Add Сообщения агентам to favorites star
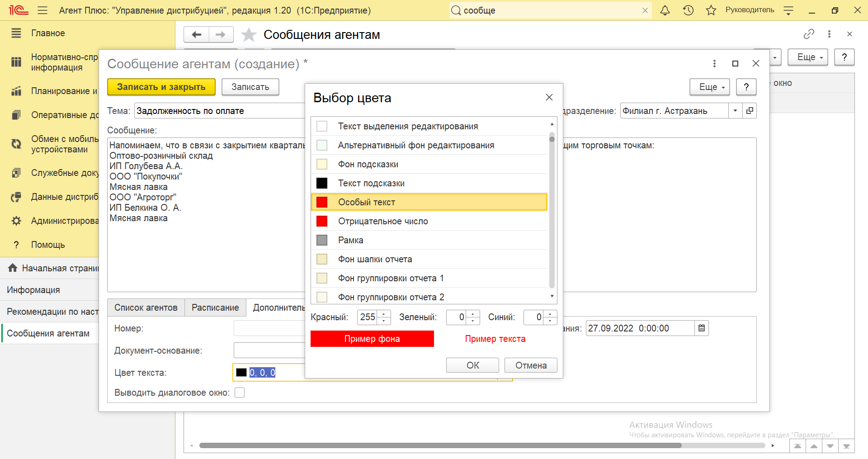 click(249, 35)
